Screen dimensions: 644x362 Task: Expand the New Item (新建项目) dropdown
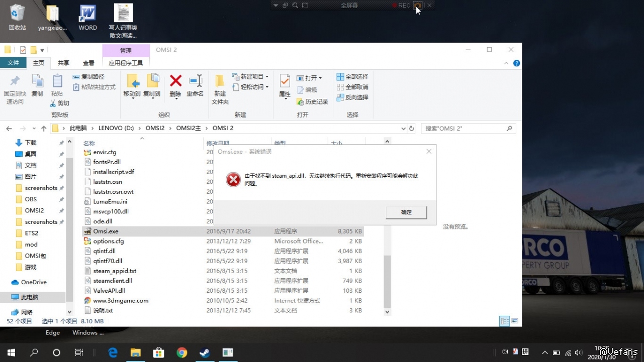tap(250, 77)
